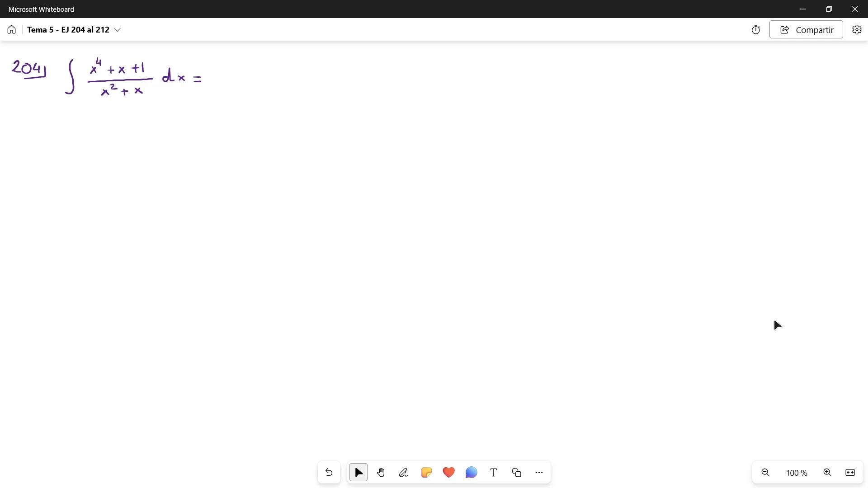Click the Compartir share button
The height and width of the screenshot is (488, 868).
(x=806, y=30)
